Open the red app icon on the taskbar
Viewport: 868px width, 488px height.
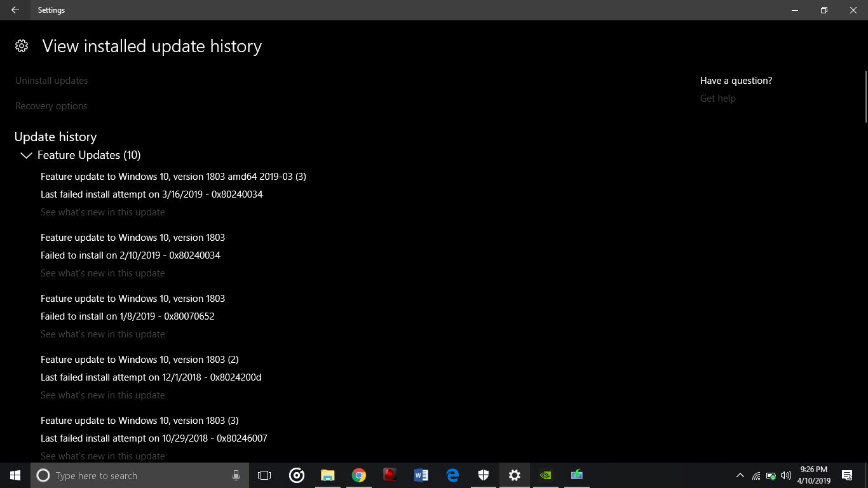[x=390, y=475]
